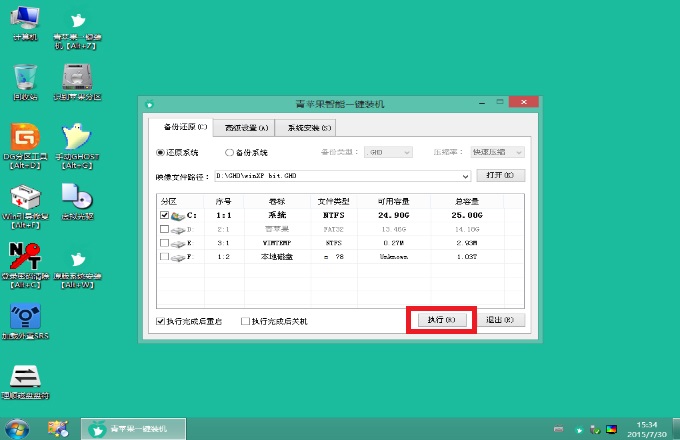Uncheck the C: partition checkbox
The image size is (680, 440).
pos(164,215)
